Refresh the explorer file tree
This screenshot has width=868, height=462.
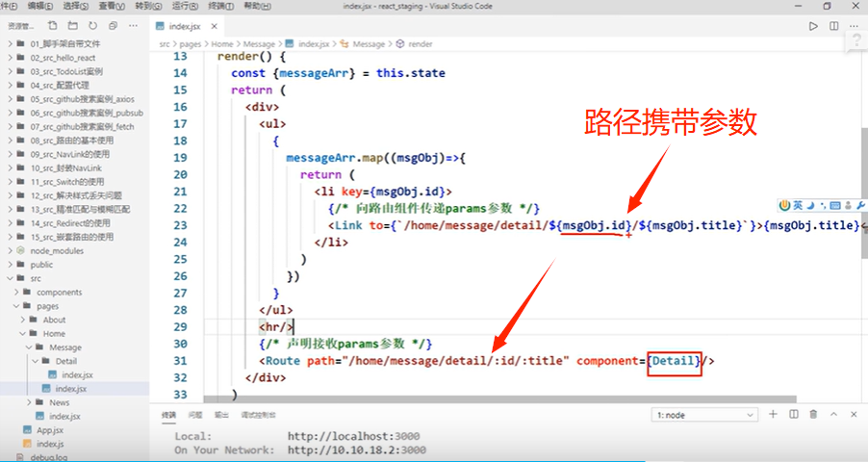[x=92, y=25]
